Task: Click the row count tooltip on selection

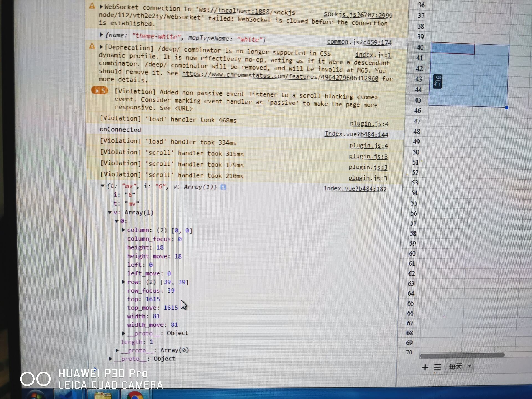Action: (438, 81)
